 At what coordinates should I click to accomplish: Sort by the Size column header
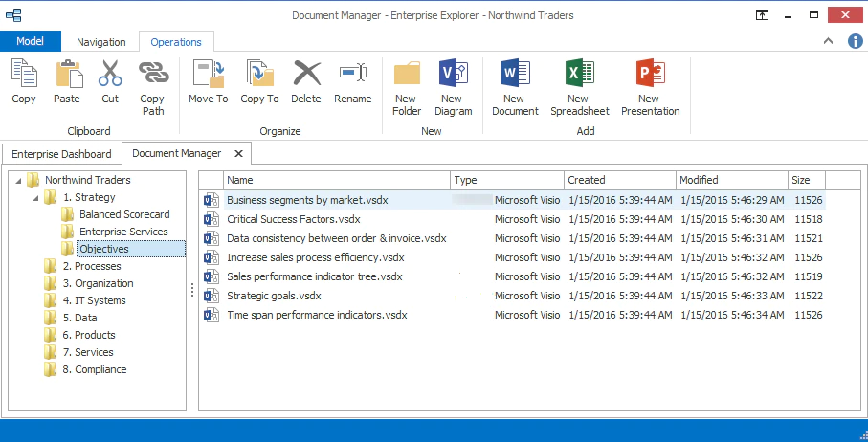click(807, 180)
